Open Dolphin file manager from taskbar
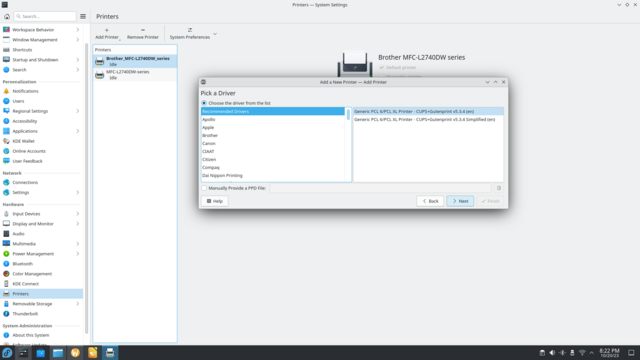Image resolution: width=640 pixels, height=360 pixels. [58, 353]
